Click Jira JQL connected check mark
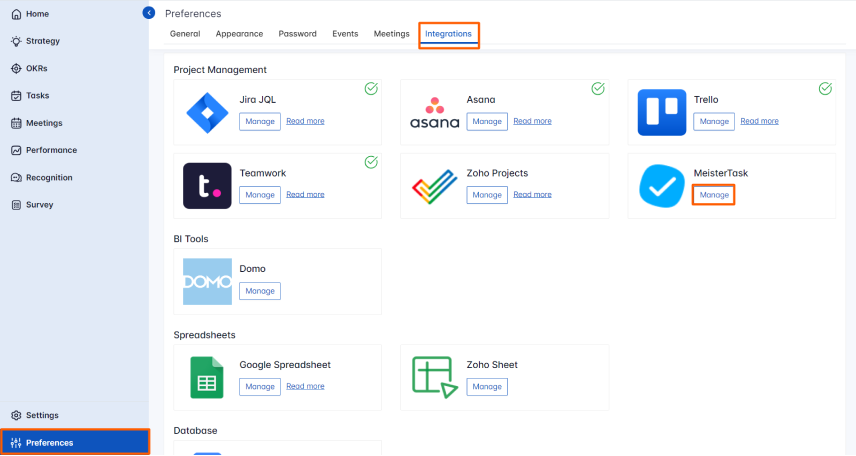 [x=371, y=88]
